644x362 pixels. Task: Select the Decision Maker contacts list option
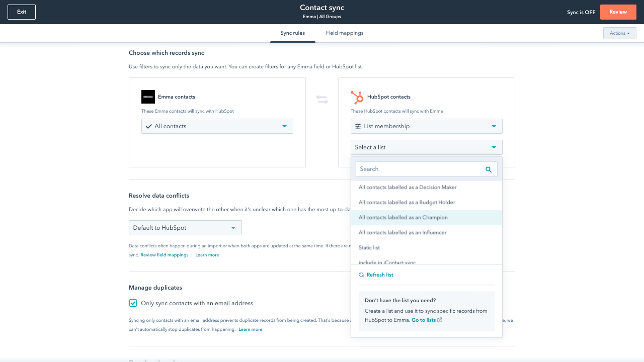pyautogui.click(x=408, y=188)
